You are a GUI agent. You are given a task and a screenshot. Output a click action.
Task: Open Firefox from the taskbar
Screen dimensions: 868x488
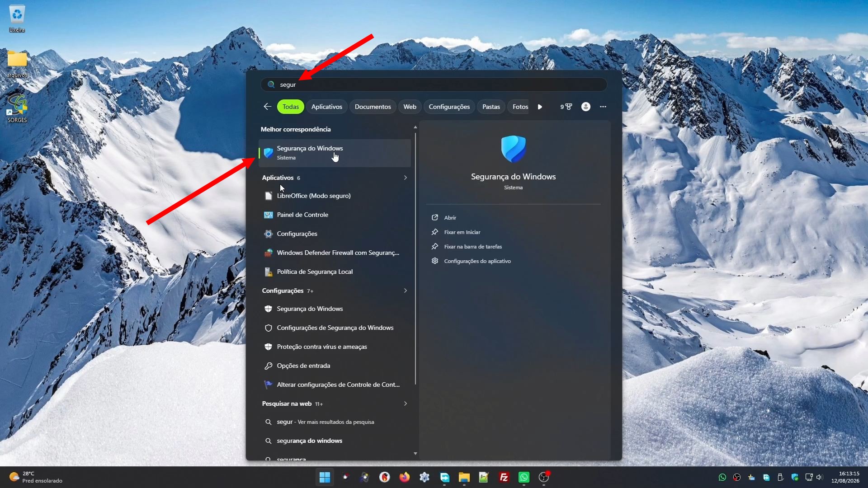pos(404,477)
